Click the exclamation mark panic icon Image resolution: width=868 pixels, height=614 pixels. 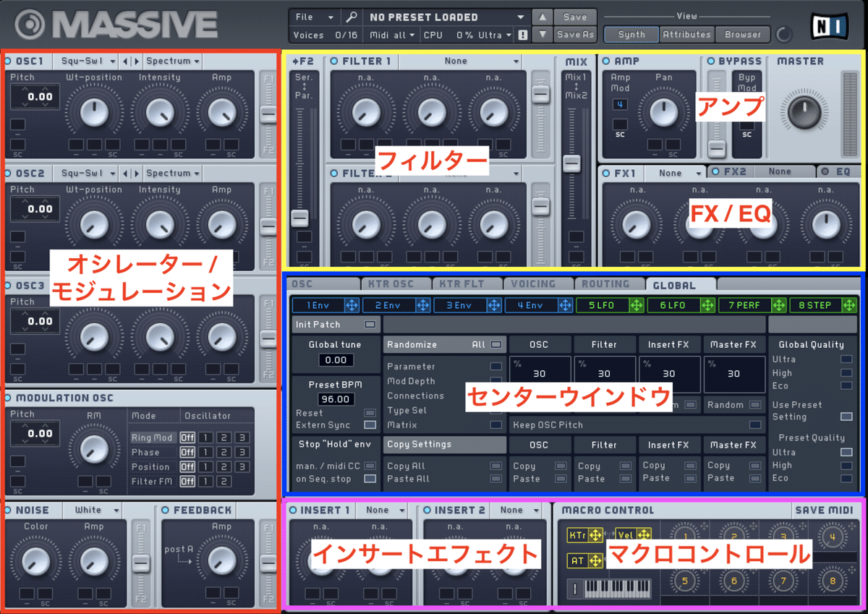522,35
